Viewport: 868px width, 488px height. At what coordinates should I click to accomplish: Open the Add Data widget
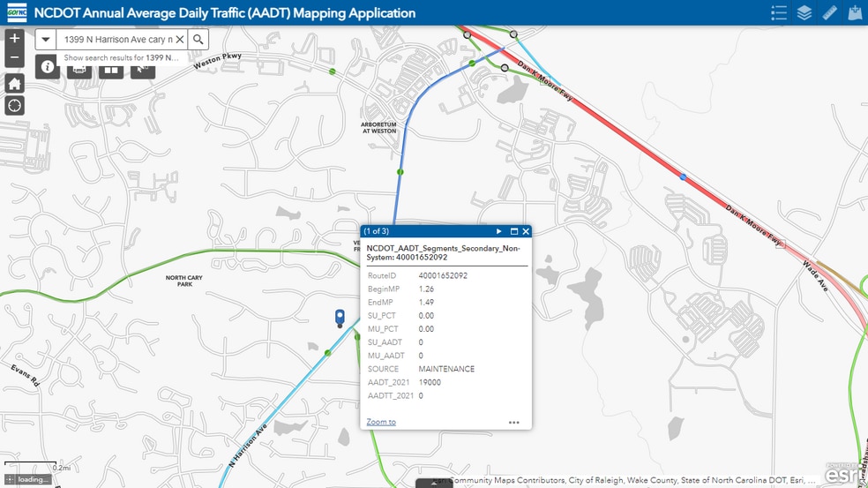[x=855, y=12]
